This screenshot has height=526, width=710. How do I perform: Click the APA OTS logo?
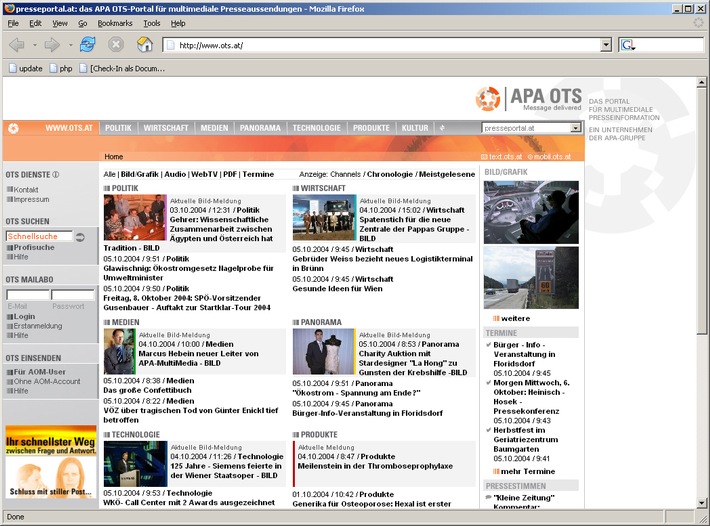(x=528, y=98)
